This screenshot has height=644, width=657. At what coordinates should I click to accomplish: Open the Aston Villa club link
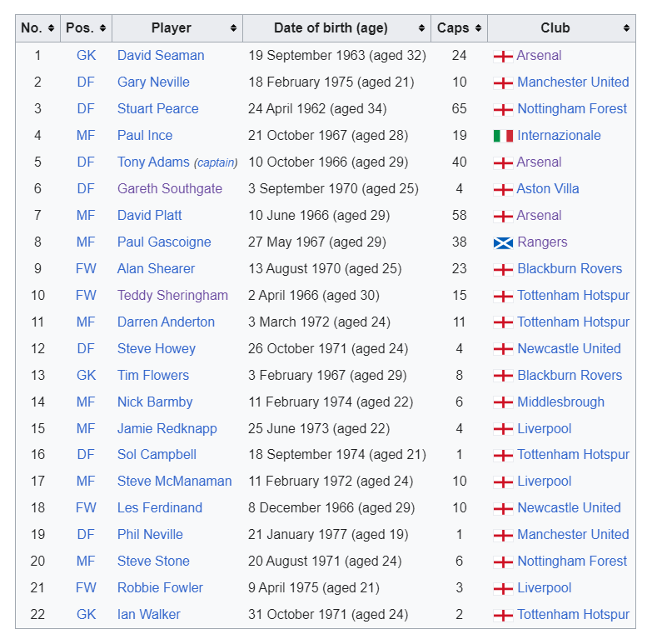548,188
